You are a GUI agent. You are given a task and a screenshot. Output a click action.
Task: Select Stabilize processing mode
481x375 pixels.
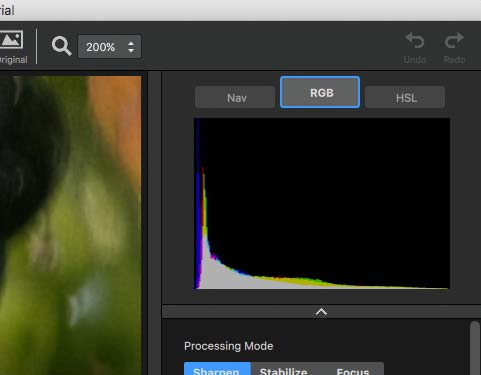(x=284, y=369)
